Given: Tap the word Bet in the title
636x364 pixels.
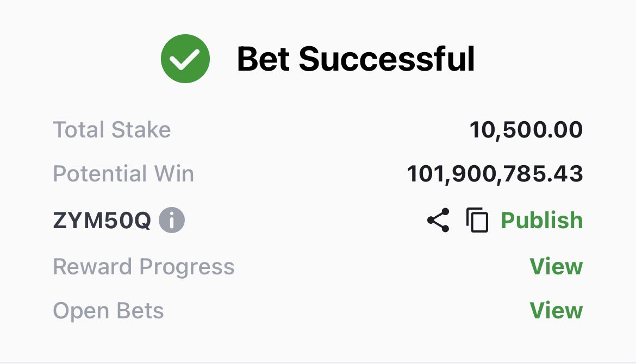Looking at the screenshot, I should [263, 59].
